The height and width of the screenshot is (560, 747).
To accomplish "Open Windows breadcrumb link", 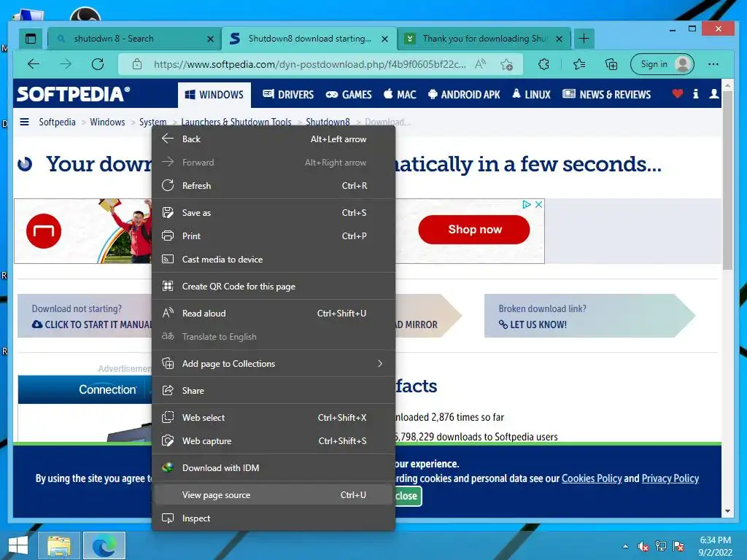I will (107, 122).
